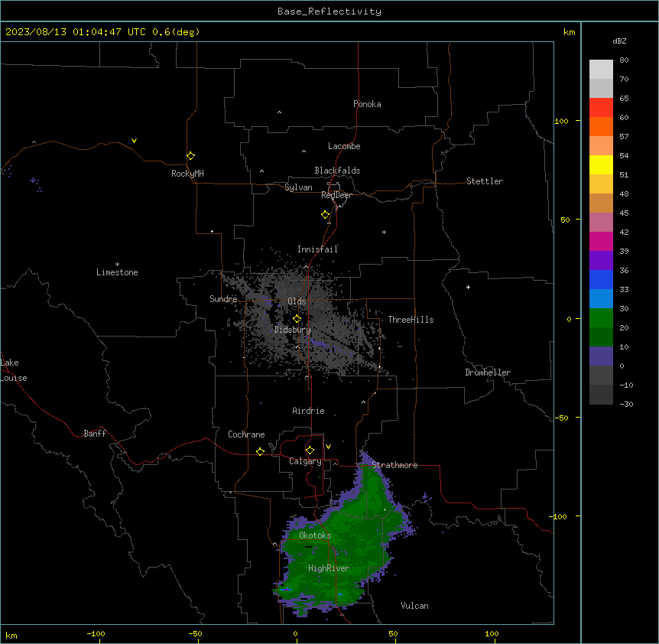
Task: Select the magenta 42 dBZ legend swatch
Action: click(601, 241)
